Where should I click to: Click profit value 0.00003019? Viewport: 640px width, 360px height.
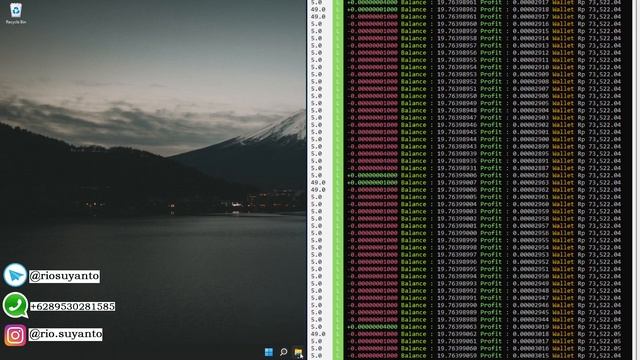[x=531, y=327]
